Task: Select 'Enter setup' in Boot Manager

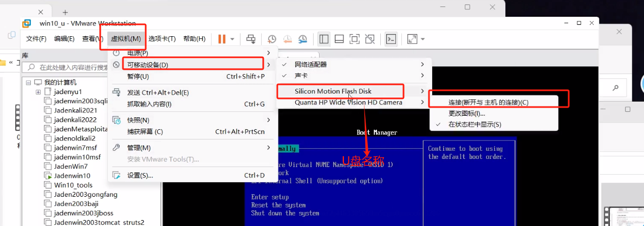Action: [x=270, y=197]
